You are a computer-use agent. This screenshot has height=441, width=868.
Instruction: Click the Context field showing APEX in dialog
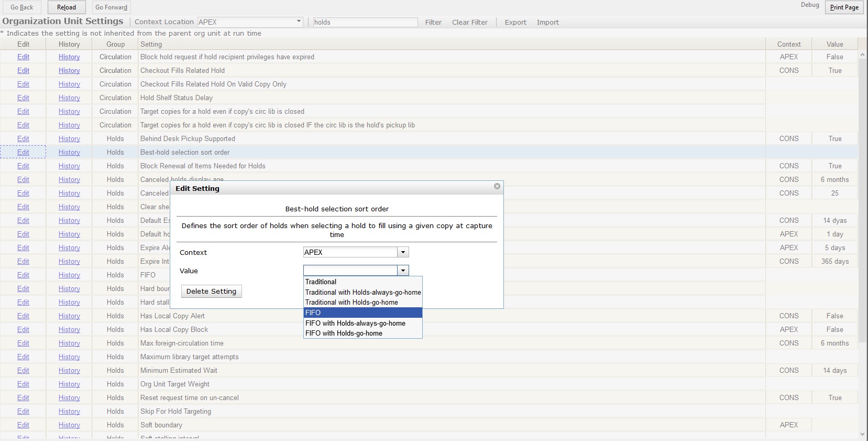point(350,252)
